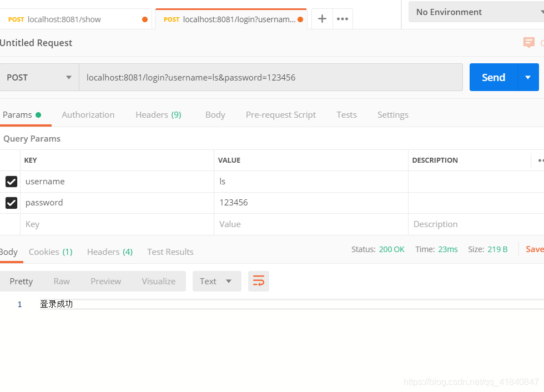Screen dimensions: 544x392
Task: Open the Pre-request Script tab
Action: pyautogui.click(x=281, y=115)
